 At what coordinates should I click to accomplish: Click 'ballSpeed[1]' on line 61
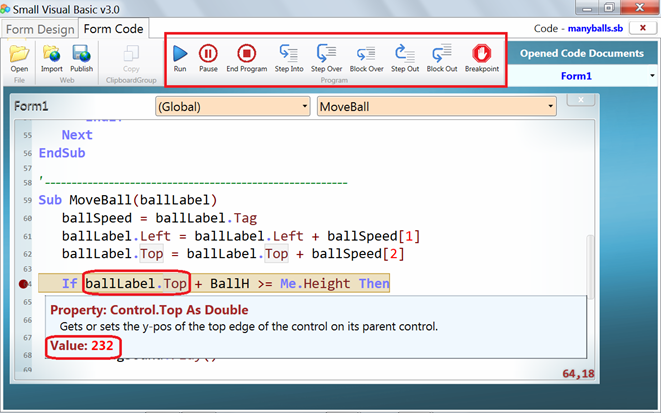pos(374,236)
